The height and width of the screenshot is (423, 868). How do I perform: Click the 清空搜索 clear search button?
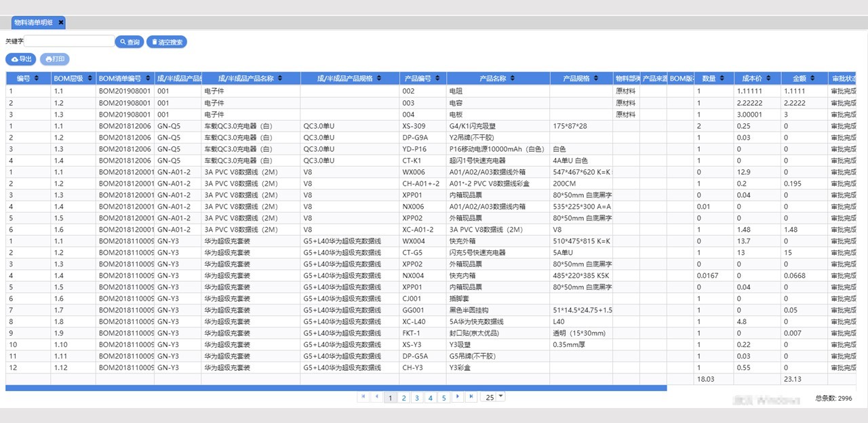[x=166, y=42]
